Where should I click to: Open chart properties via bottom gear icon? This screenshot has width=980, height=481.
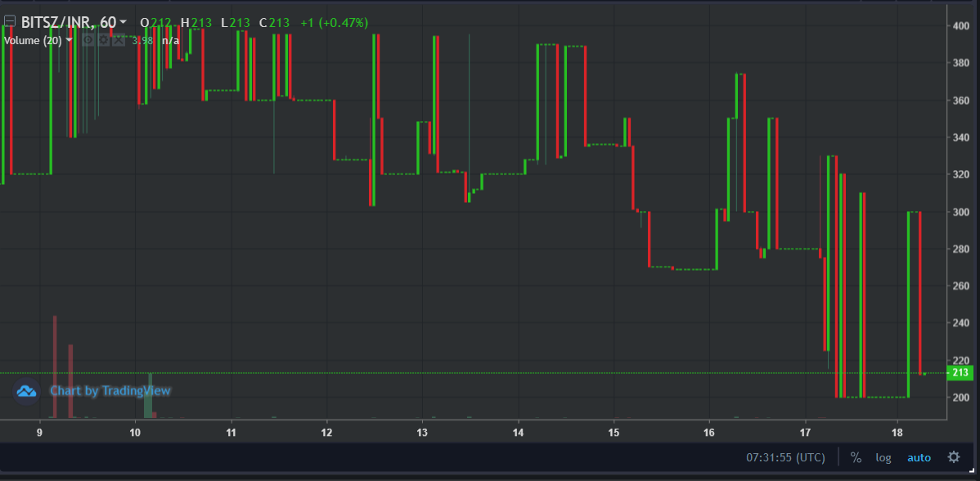point(954,456)
